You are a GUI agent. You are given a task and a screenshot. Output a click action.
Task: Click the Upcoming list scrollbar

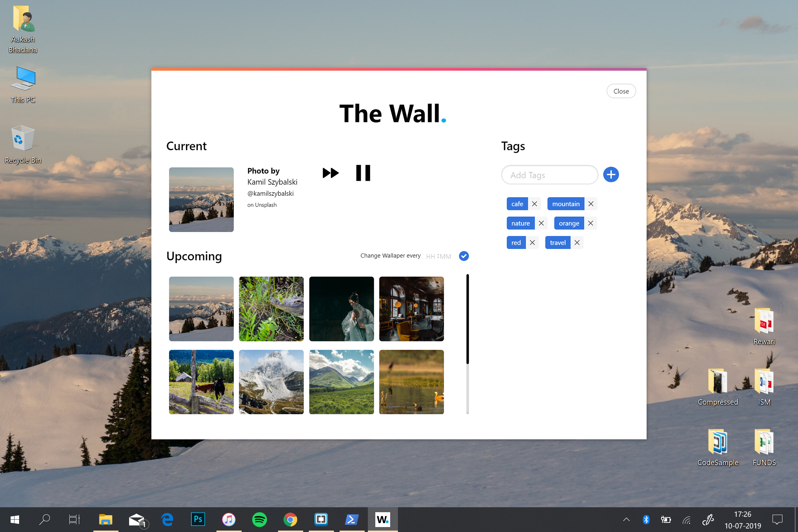pos(467,319)
